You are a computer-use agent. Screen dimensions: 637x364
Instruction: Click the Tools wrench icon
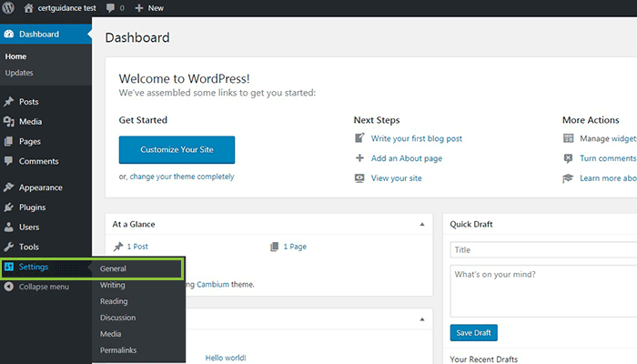8,247
